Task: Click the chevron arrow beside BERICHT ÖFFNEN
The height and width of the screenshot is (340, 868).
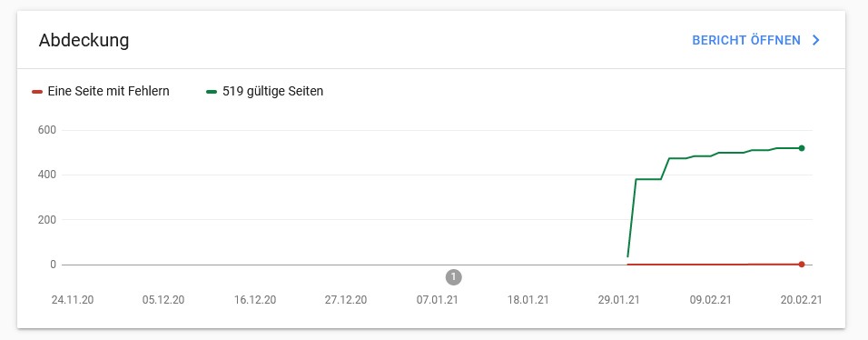Action: pos(815,41)
